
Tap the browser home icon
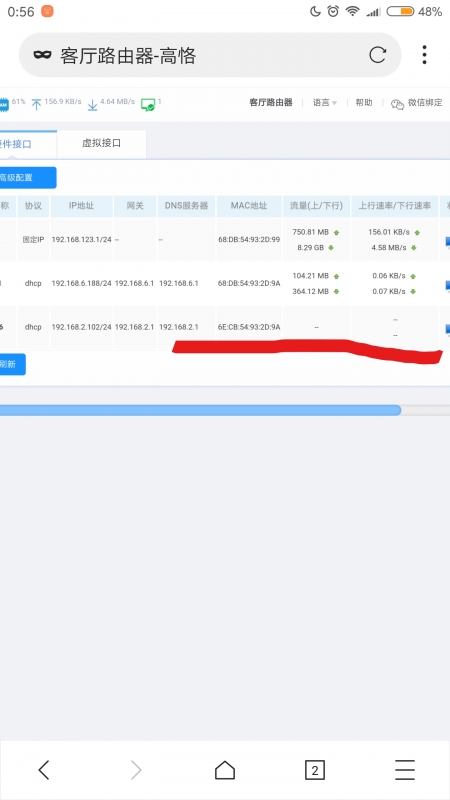(224, 769)
